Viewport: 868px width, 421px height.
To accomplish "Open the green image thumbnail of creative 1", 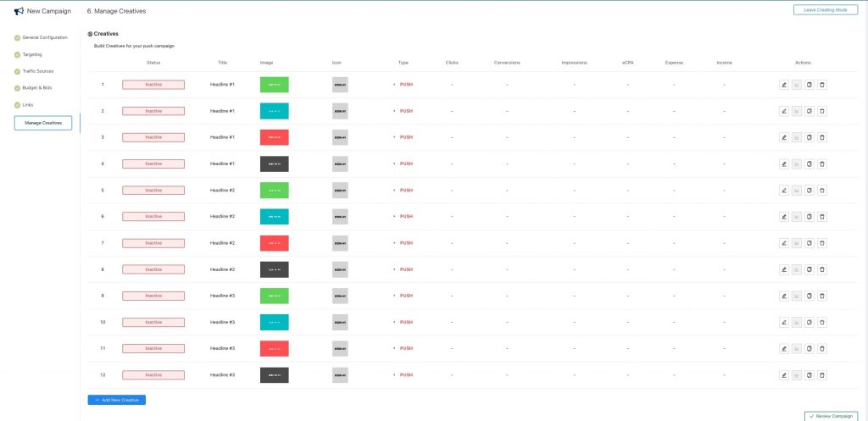I will [274, 85].
